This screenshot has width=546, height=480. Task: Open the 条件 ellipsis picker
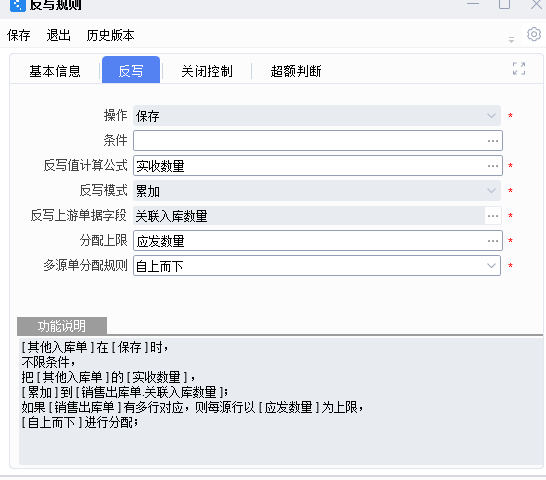pyautogui.click(x=493, y=141)
